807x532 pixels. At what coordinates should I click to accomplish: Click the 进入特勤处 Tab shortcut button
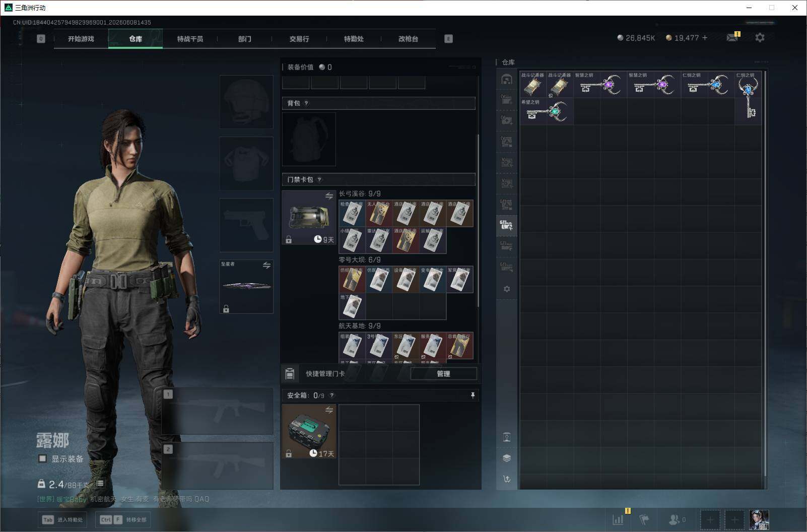pos(63,519)
